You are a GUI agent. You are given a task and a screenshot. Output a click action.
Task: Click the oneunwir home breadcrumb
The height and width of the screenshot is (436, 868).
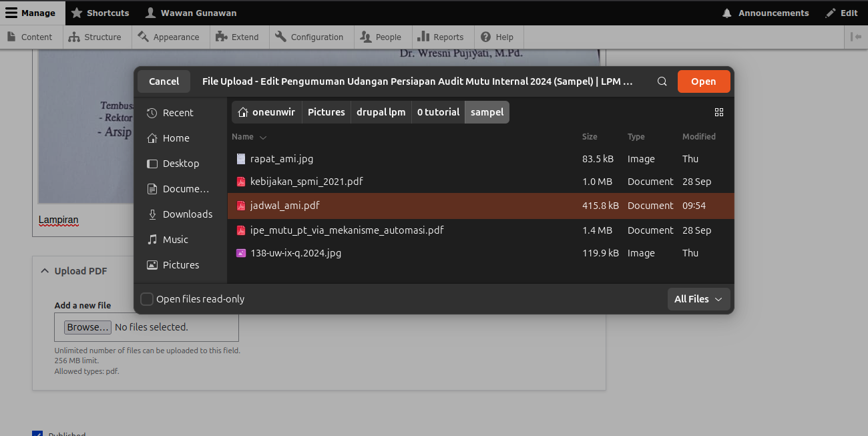(x=267, y=112)
